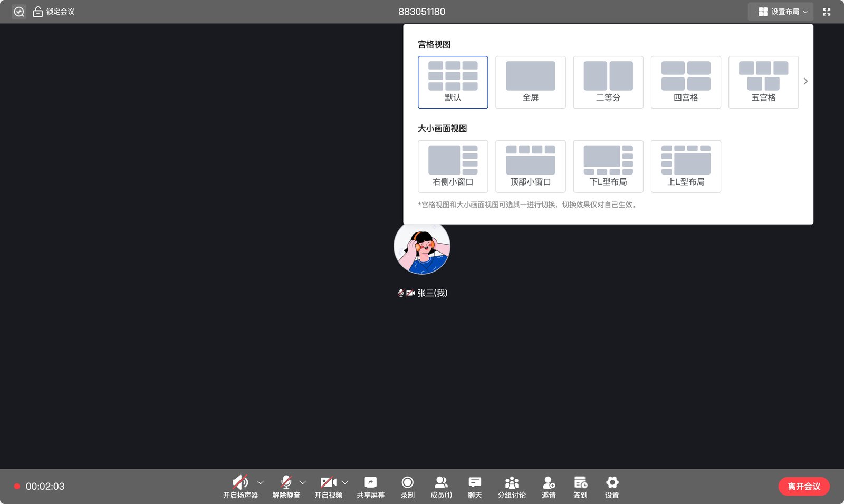Click the recording timer 00:02:03
The image size is (844, 504).
click(x=45, y=487)
